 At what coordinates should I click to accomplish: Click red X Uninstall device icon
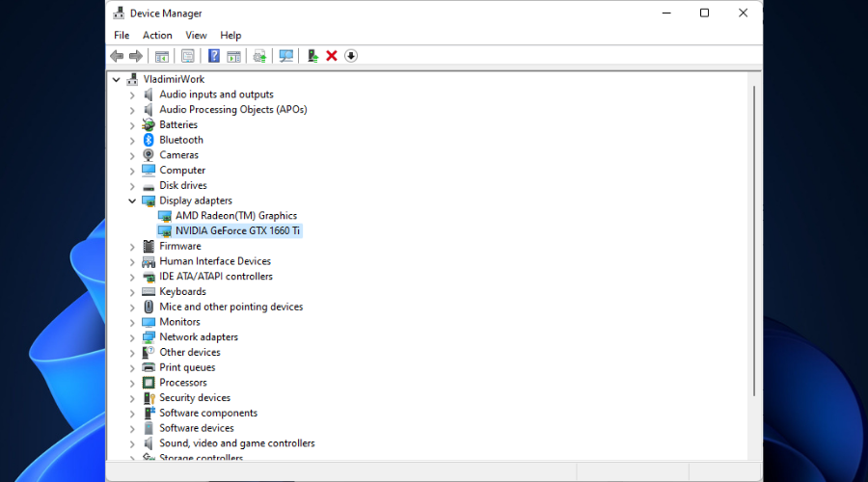coord(332,56)
